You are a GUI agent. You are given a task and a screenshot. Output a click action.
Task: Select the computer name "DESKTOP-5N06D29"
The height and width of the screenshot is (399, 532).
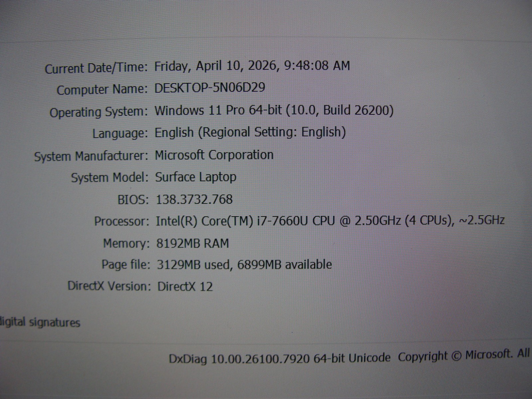coord(210,88)
